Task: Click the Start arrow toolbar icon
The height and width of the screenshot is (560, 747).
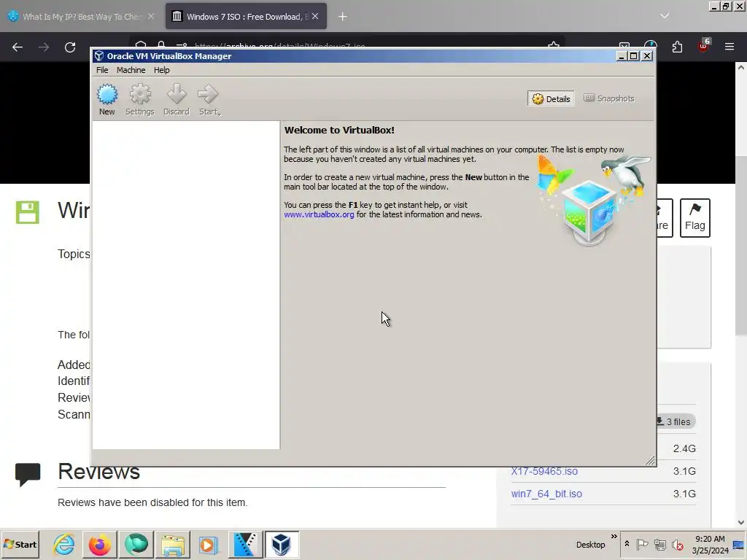Action: [209, 99]
